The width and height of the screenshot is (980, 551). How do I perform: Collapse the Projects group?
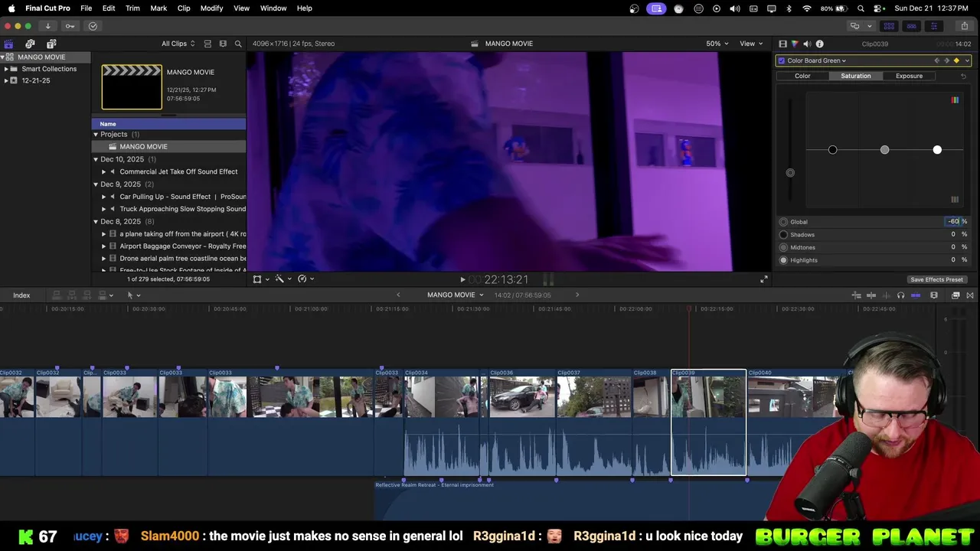pyautogui.click(x=96, y=135)
